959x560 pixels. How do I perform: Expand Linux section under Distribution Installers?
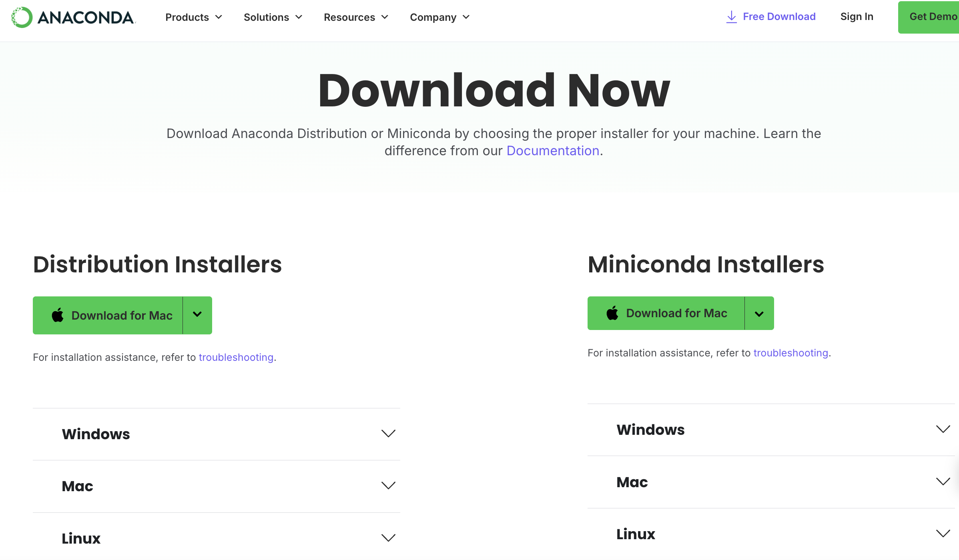(x=217, y=538)
